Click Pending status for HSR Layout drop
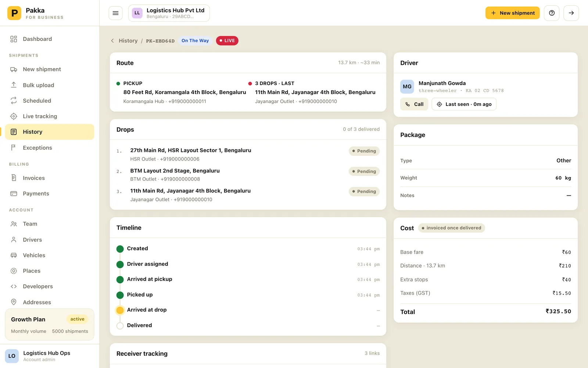Screen dimensions: 588x368 tap(364, 151)
